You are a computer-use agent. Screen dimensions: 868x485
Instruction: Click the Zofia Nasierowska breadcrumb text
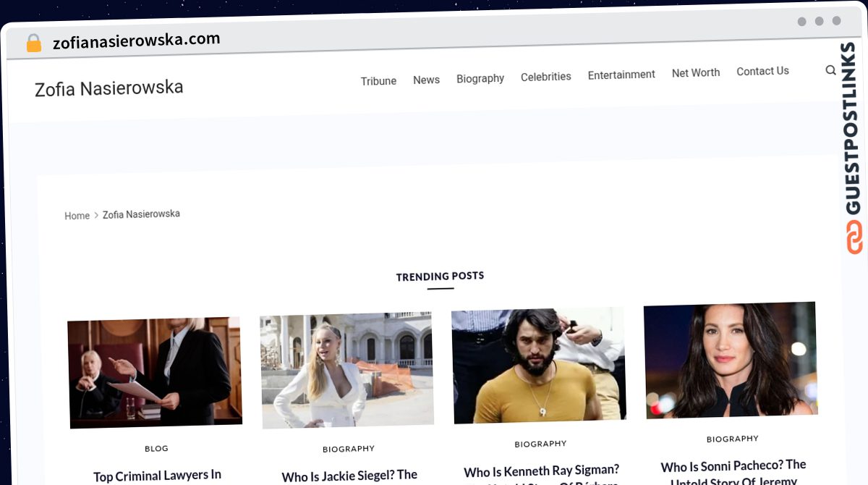click(141, 214)
